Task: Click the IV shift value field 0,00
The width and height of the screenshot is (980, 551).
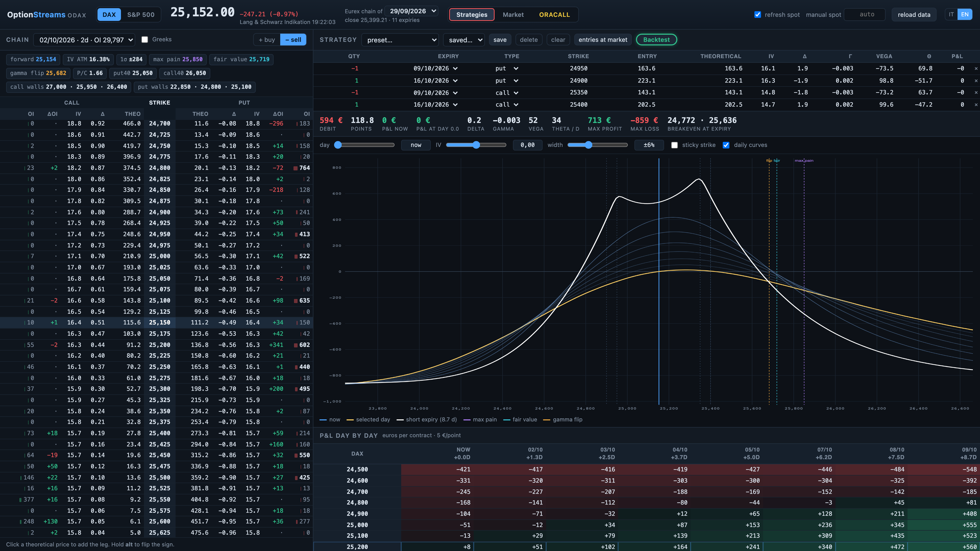Action: pyautogui.click(x=528, y=145)
